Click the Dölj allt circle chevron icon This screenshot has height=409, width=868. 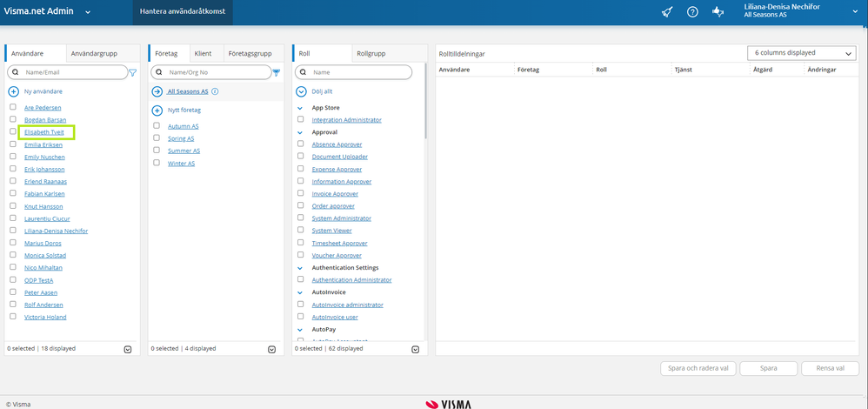pyautogui.click(x=301, y=91)
